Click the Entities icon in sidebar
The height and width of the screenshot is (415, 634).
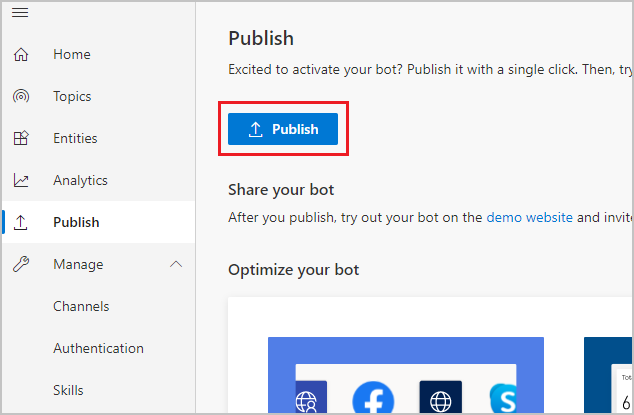click(x=21, y=139)
